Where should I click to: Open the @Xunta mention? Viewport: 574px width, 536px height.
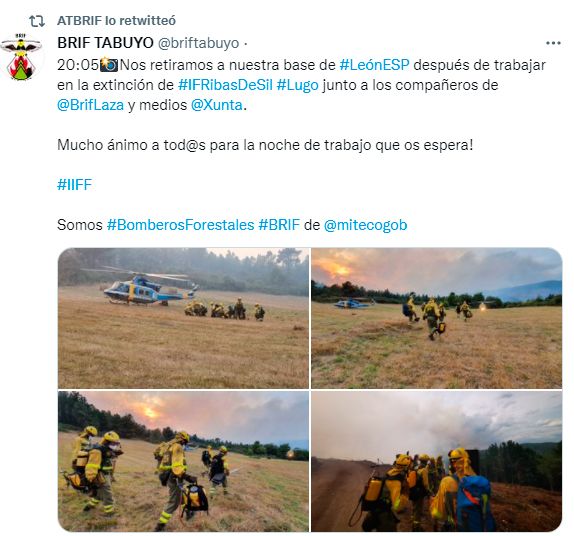217,105
